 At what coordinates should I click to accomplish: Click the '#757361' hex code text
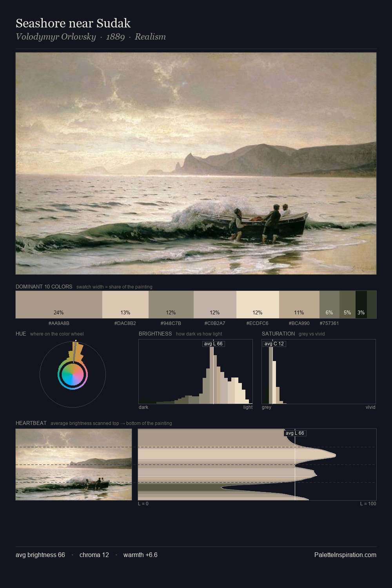click(329, 323)
